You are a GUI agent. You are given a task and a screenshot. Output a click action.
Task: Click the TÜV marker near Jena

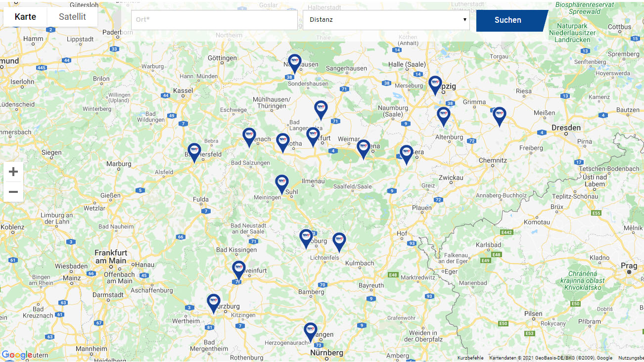pyautogui.click(x=364, y=148)
